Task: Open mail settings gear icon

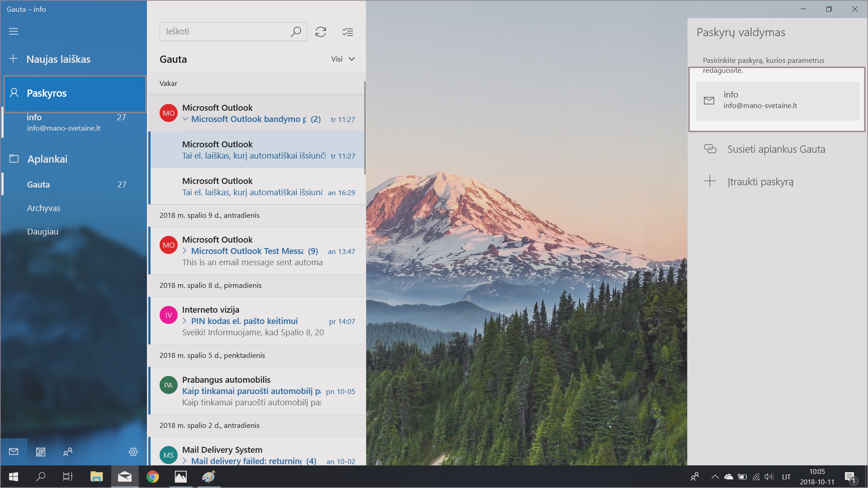Action: click(x=133, y=452)
